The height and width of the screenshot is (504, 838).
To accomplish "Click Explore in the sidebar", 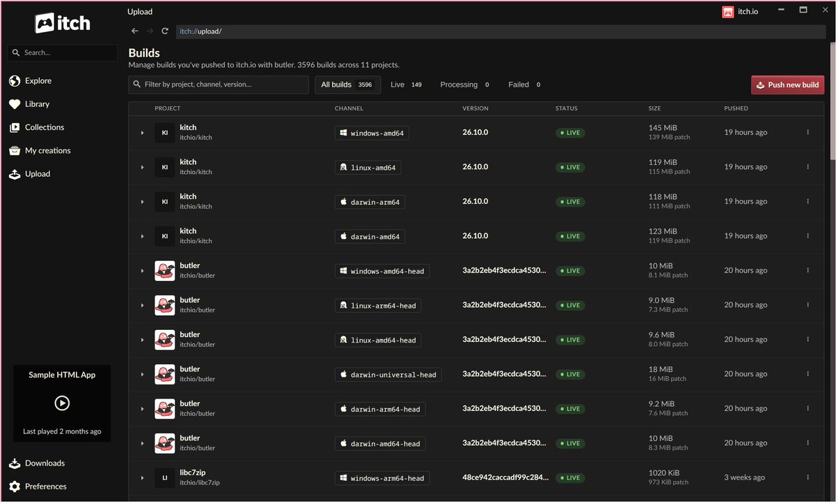I will 38,80.
